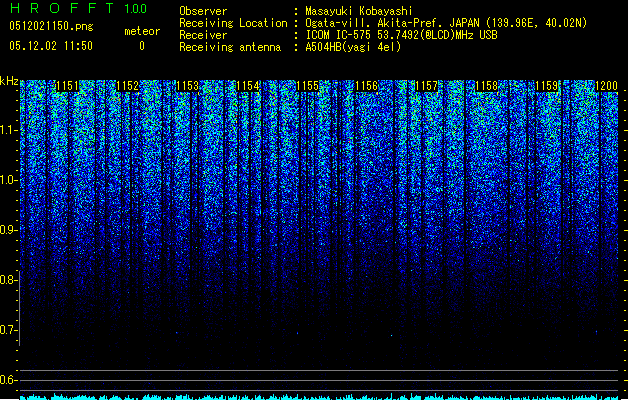Select the Ogata-vill. Akita-Pref. JAPAN location text
The width and height of the screenshot is (629, 400).
446,23
